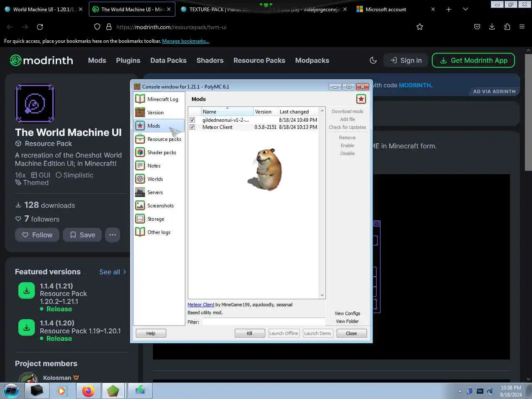Go to Modrinth Data Packs section
This screenshot has height=399, width=532.
168,60
